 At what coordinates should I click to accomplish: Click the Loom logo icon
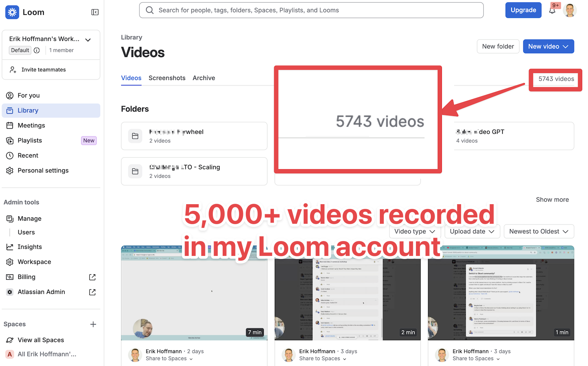pos(12,12)
